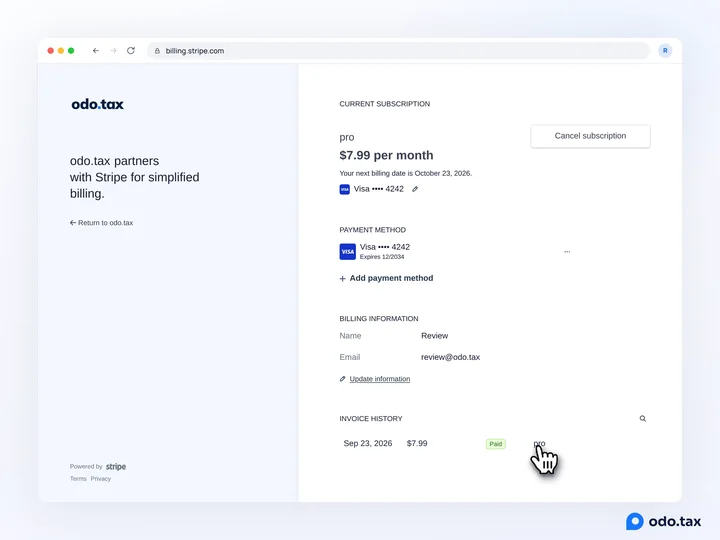Viewport: 720px width, 540px height.
Task: Click the browser forward arrow
Action: (113, 51)
